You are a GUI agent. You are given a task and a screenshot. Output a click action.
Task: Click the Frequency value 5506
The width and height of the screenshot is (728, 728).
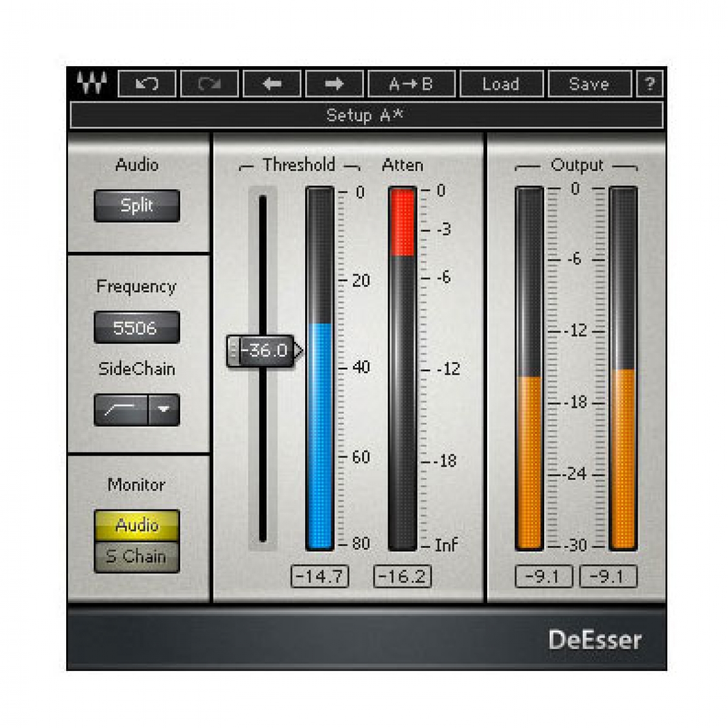pyautogui.click(x=136, y=328)
